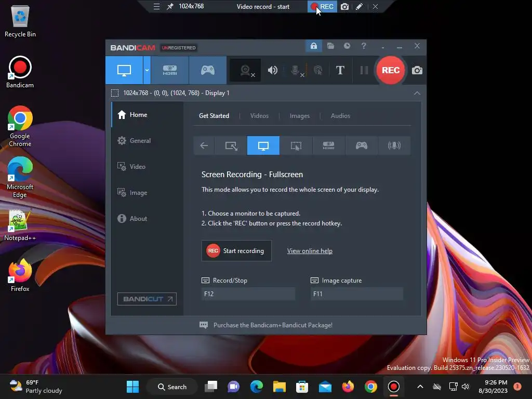
Task: Capture image with main camera icon
Action: point(417,70)
